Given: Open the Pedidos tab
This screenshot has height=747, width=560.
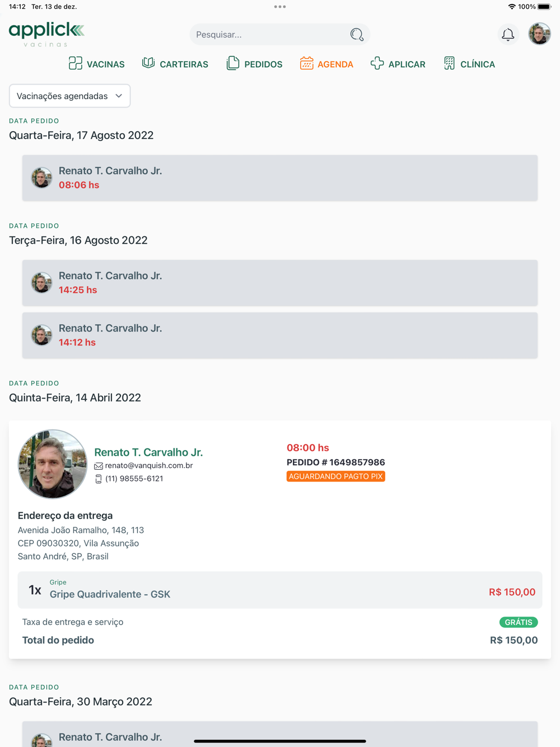Looking at the screenshot, I should pyautogui.click(x=254, y=64).
